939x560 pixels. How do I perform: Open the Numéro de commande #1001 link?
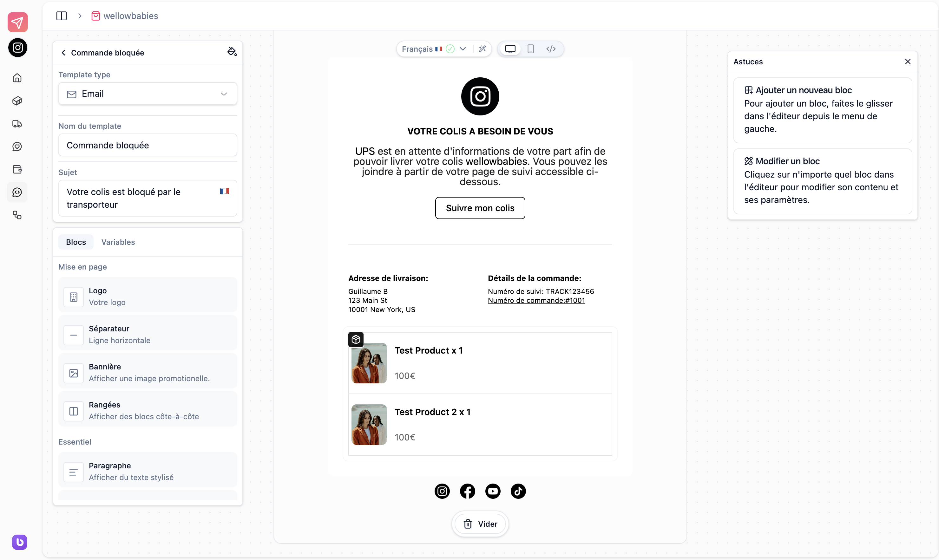[x=536, y=300]
